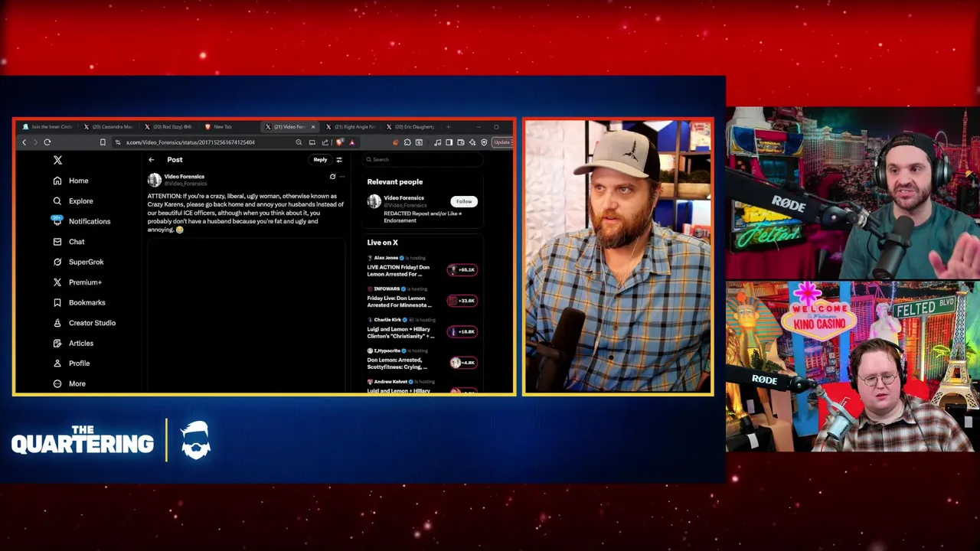The width and height of the screenshot is (980, 551).
Task: Open Premium+ in the sidebar
Action: 77,282
